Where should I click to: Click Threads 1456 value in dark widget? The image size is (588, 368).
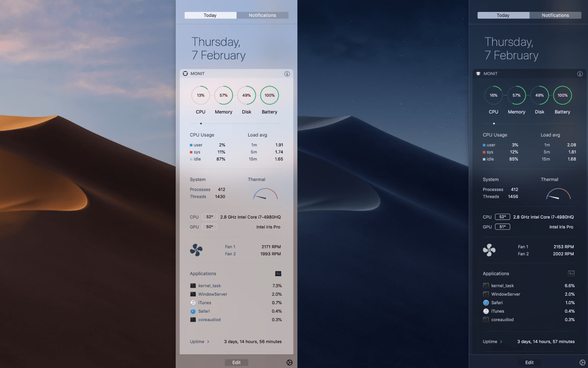pos(513,197)
